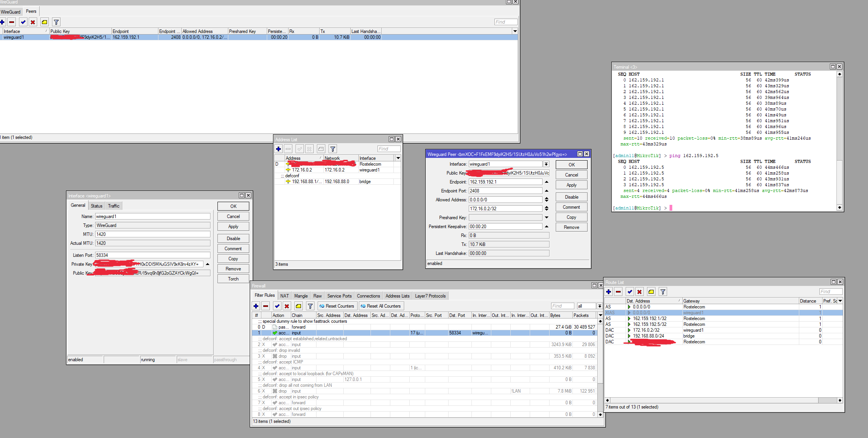Open column dropdown in WireGuard peers table
The image size is (868, 438).
coord(515,31)
